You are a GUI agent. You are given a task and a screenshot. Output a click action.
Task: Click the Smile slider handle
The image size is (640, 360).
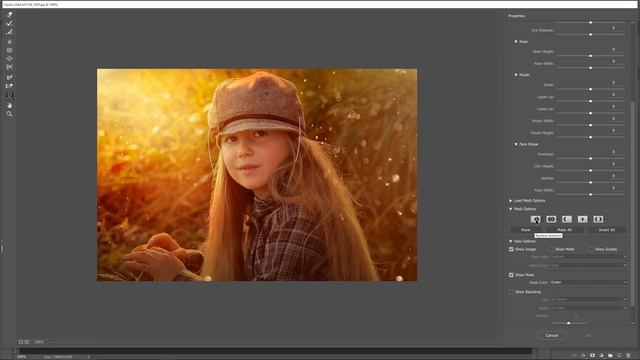click(x=590, y=89)
